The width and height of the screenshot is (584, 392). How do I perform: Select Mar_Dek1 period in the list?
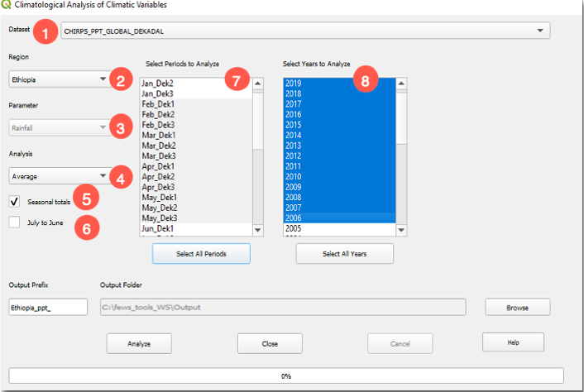click(x=159, y=135)
